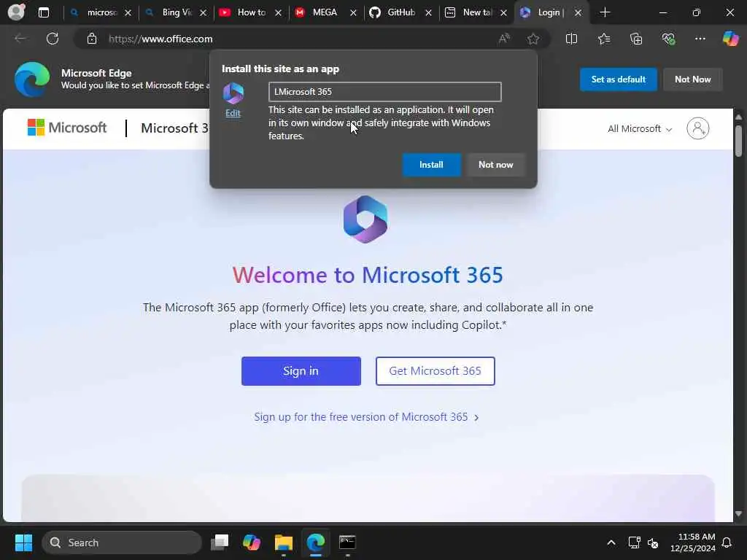Click the Edit icon link
Viewport: 747px width, 560px height.
point(233,113)
